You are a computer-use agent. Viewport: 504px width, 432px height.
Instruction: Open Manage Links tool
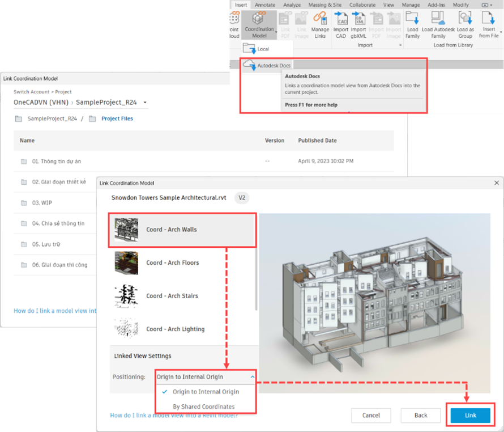[x=320, y=25]
